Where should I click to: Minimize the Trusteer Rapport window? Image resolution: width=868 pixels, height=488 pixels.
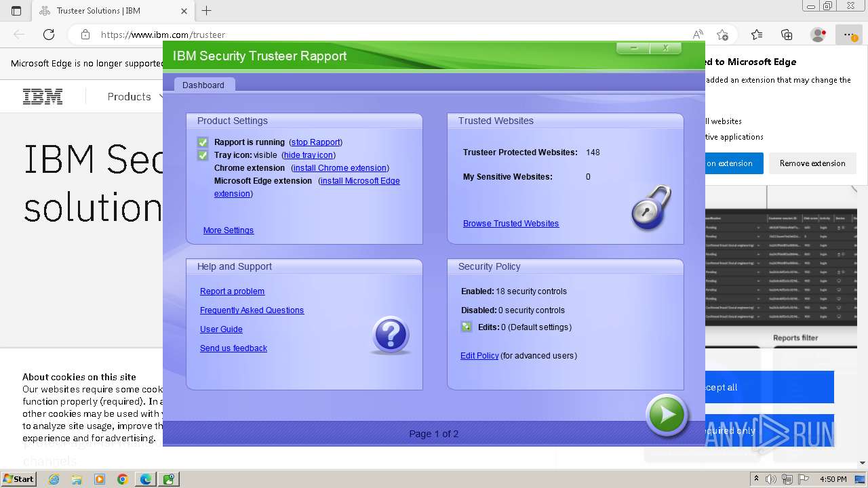tap(633, 48)
